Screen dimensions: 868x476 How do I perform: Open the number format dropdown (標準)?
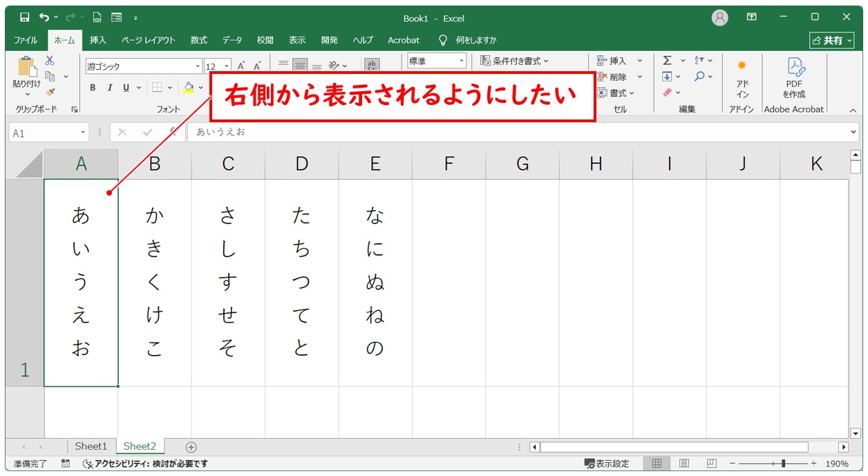(x=462, y=61)
